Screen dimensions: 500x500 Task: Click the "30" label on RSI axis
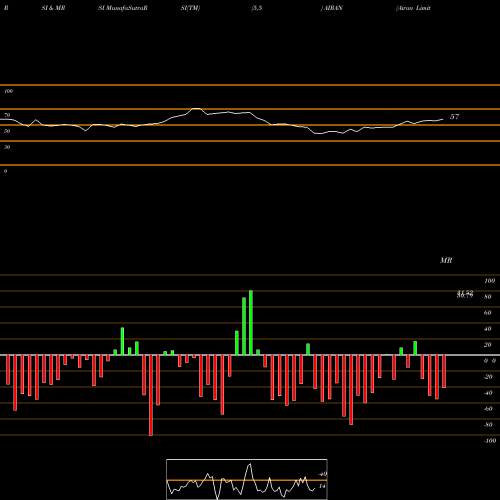point(7,147)
